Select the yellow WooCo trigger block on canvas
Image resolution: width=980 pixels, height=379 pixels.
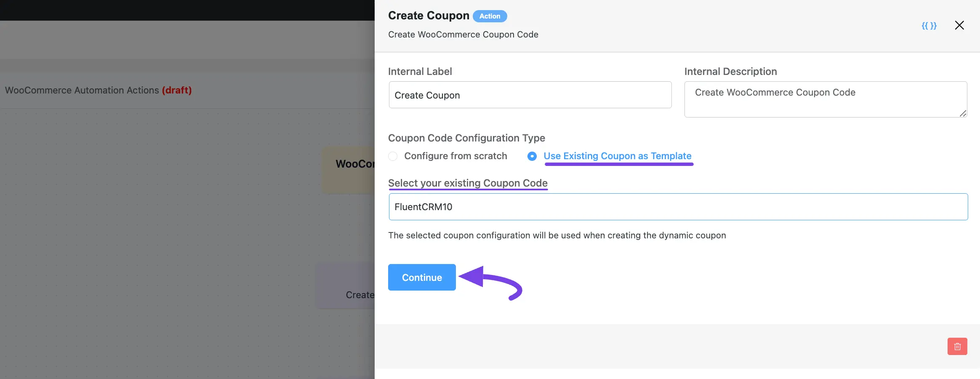(348, 170)
